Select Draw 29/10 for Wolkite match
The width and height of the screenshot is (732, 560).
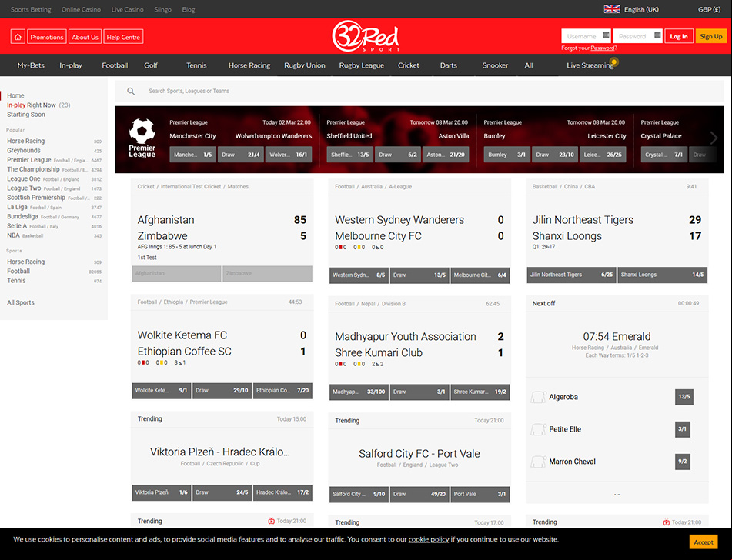point(222,391)
